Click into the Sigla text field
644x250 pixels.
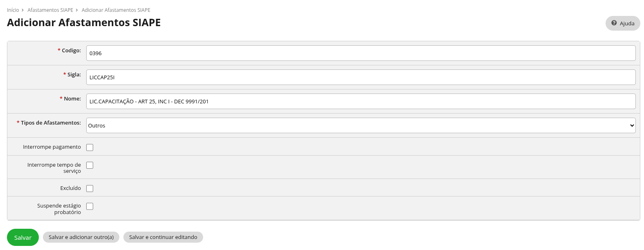coord(361,77)
